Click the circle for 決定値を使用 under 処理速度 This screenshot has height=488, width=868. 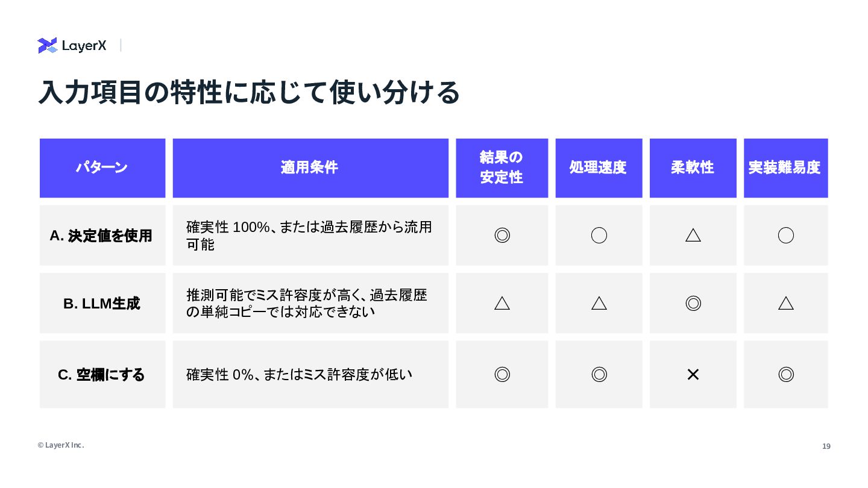click(599, 235)
